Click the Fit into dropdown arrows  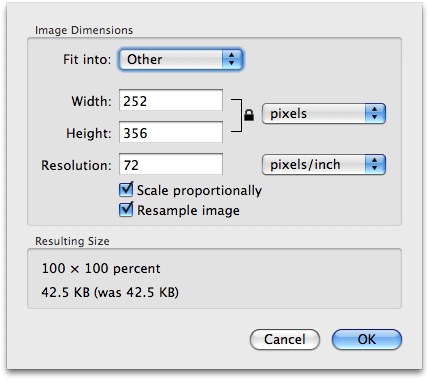[232, 59]
